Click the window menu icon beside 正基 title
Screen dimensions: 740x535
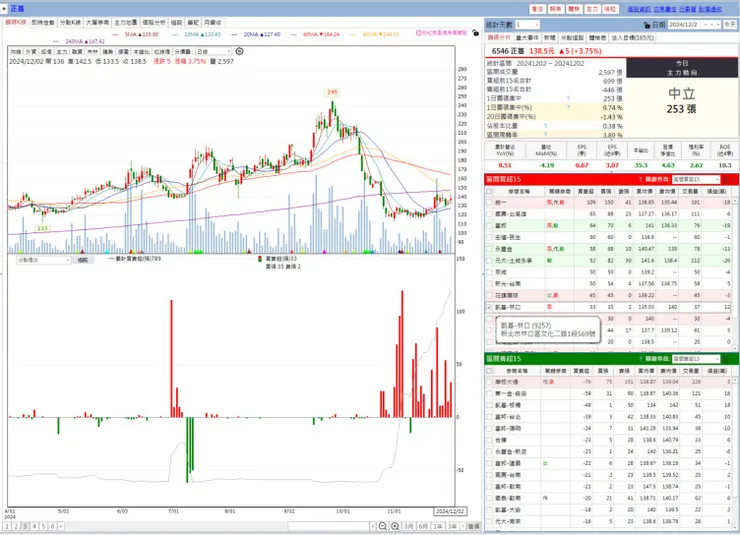pos(4,8)
